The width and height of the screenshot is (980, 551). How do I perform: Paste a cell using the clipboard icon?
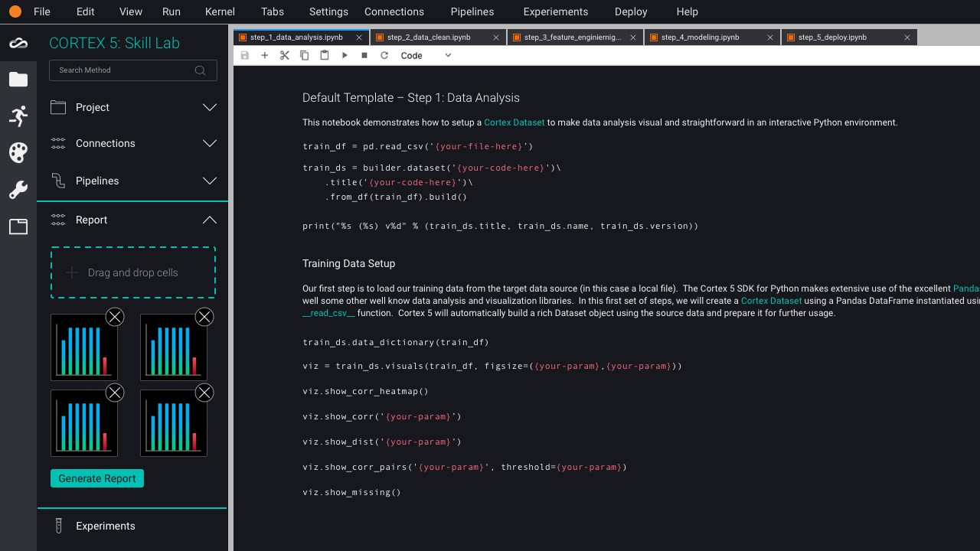(325, 55)
